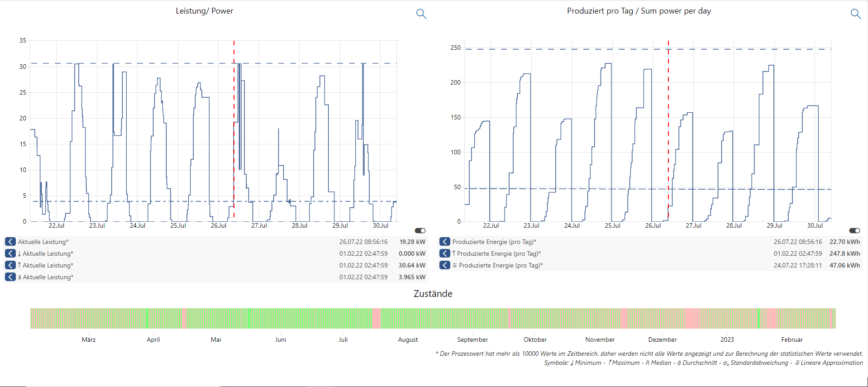
Task: Click chevron icon for average Aktuelle Leistung row
Action: click(10, 277)
